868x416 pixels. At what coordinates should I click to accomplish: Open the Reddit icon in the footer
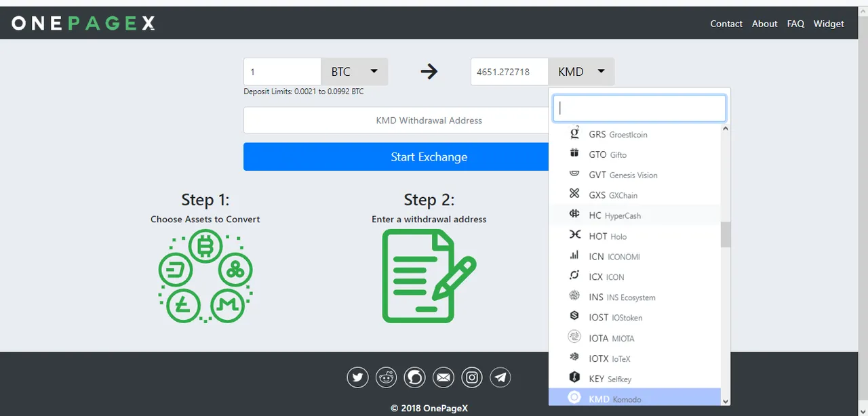coord(387,377)
